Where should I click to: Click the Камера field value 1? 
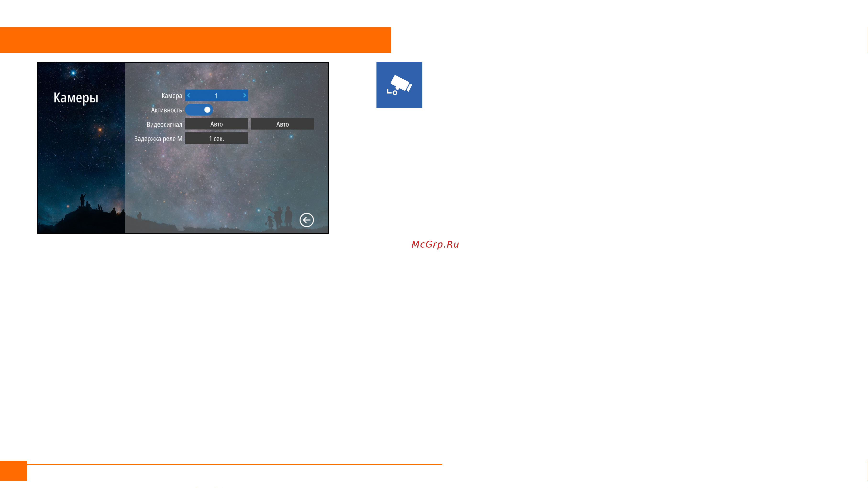216,96
